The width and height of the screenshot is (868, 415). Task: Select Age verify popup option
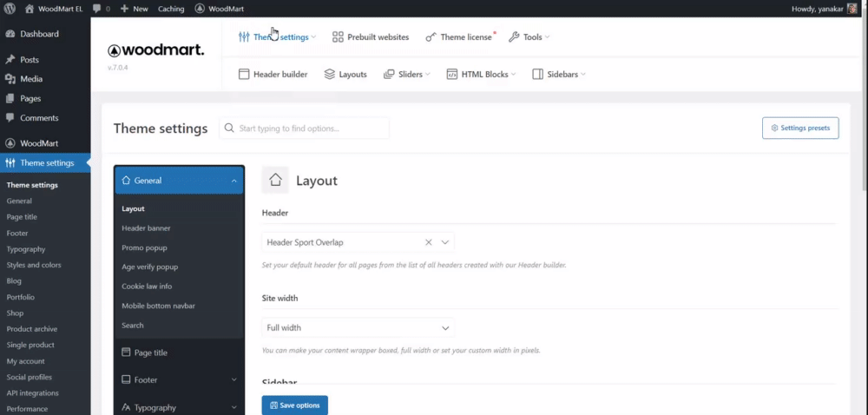click(x=150, y=267)
